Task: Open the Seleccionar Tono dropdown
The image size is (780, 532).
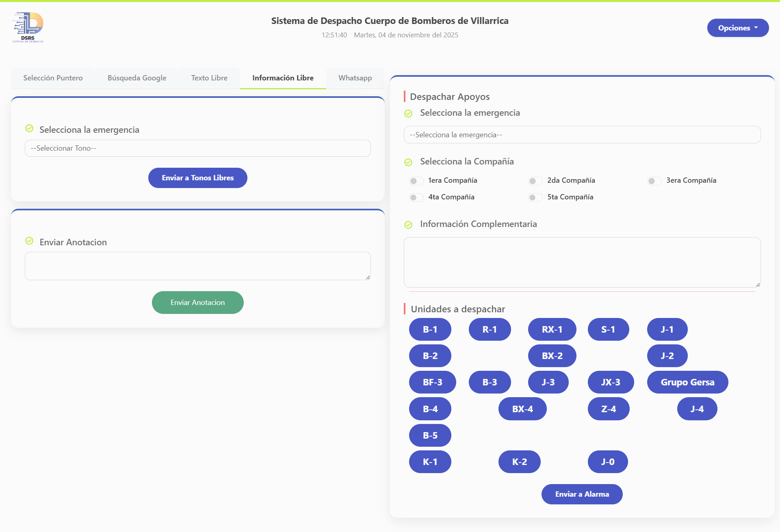Action: [x=197, y=148]
